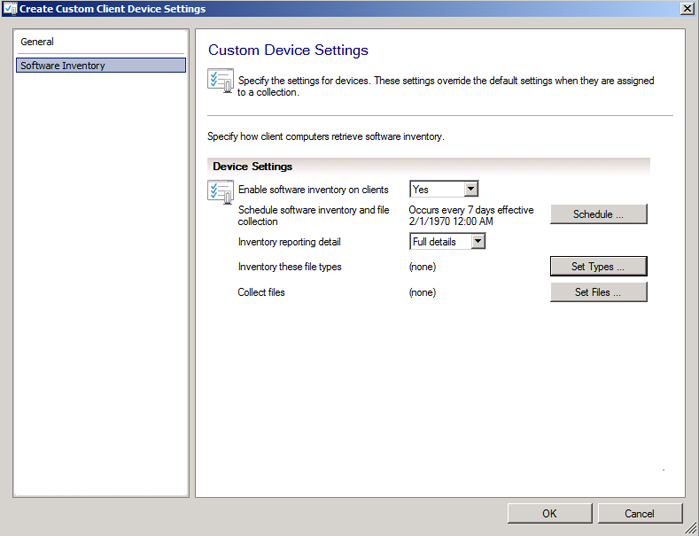Click the Custom Device Settings header icon
The image size is (699, 536).
coord(220,81)
